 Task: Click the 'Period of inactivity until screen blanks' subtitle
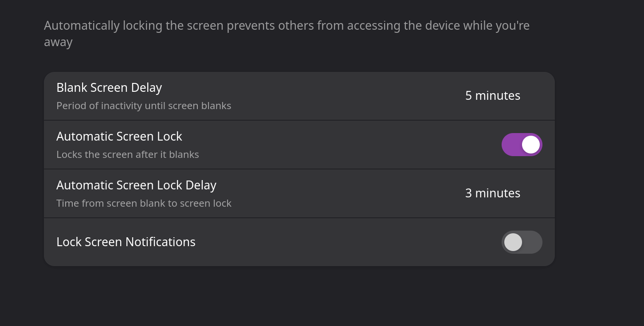144,106
